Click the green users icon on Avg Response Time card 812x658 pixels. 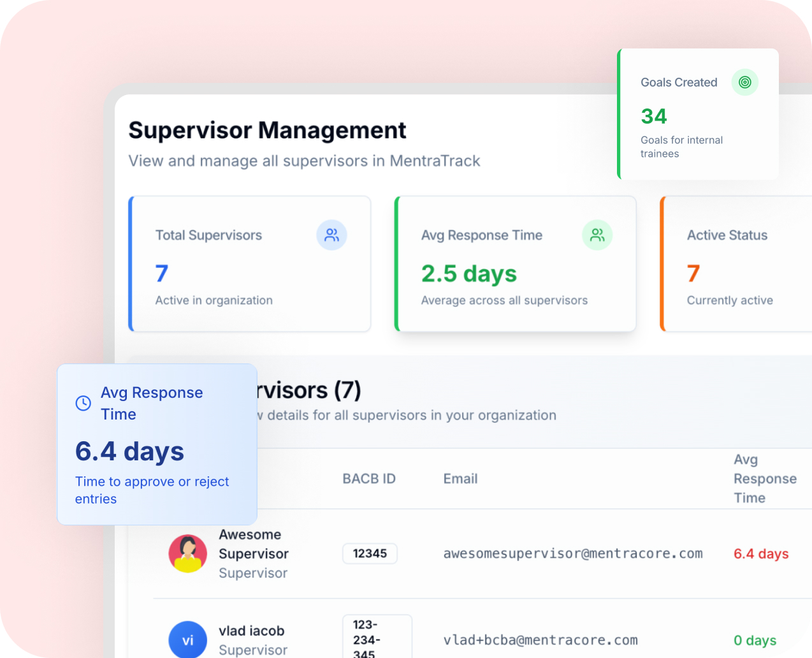click(597, 235)
